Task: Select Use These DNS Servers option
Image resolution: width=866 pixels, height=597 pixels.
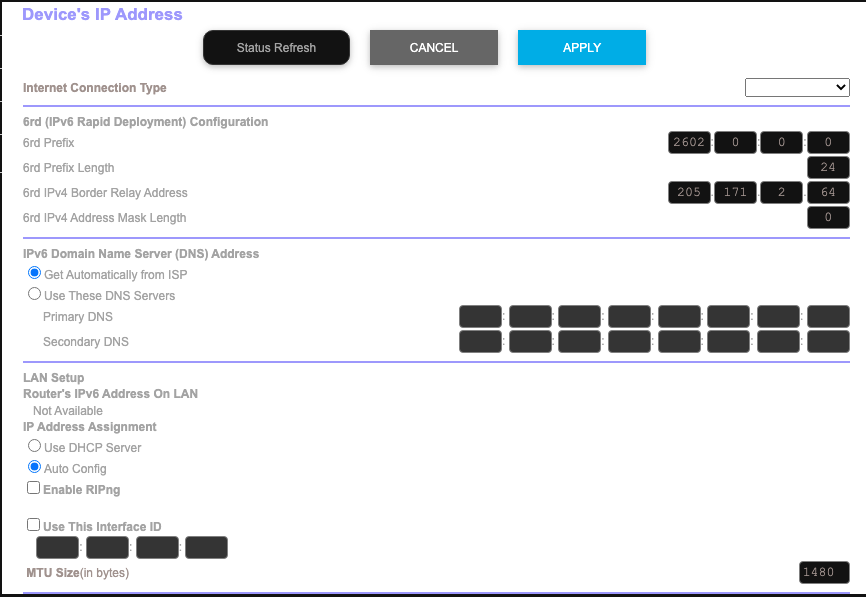Action: coord(34,294)
